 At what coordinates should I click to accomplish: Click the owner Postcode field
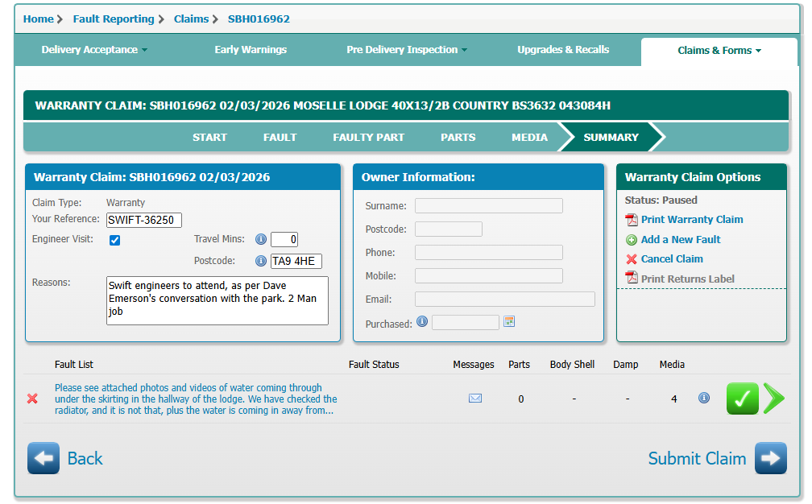449,229
